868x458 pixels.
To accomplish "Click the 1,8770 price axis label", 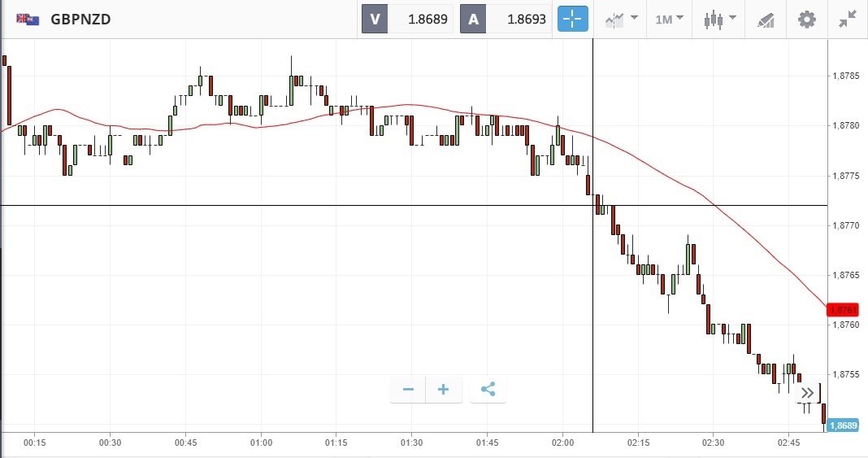I will click(847, 225).
